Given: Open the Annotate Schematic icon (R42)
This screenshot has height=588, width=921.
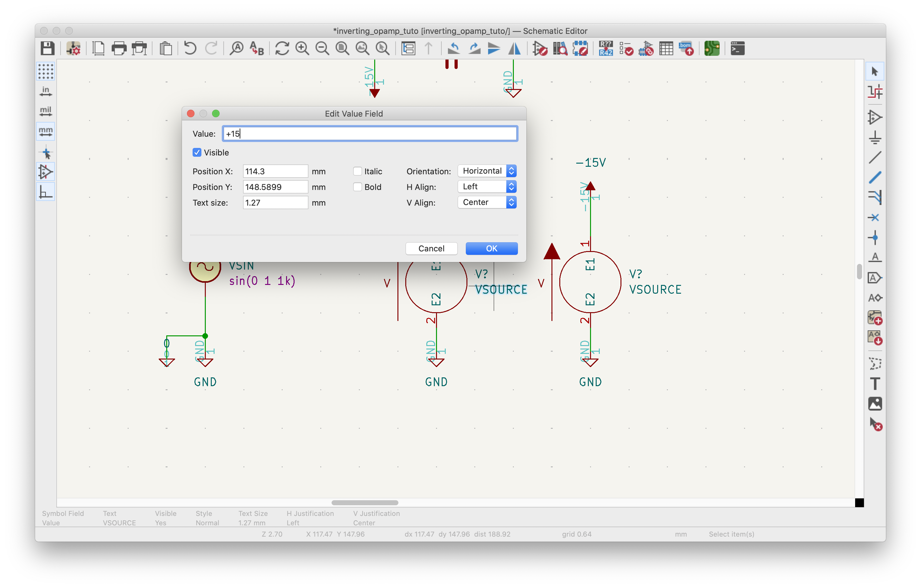Looking at the screenshot, I should [x=606, y=49].
